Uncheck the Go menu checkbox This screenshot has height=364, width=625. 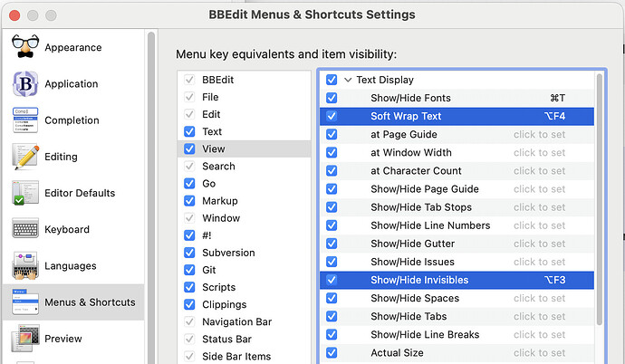[x=189, y=184]
